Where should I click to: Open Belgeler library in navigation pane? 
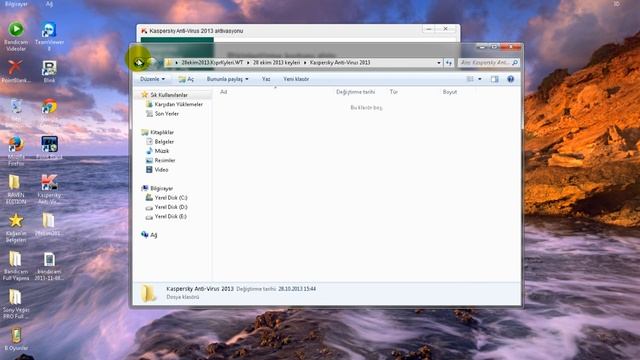(160, 142)
